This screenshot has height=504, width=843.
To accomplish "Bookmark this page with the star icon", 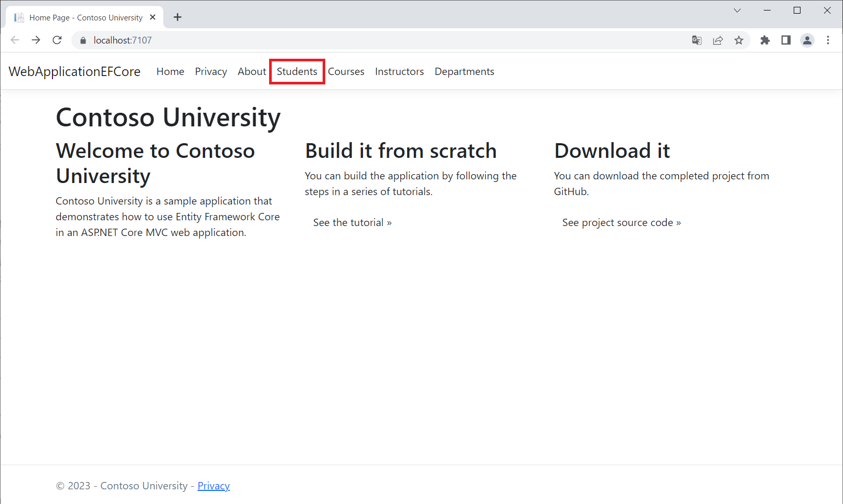I will point(739,40).
